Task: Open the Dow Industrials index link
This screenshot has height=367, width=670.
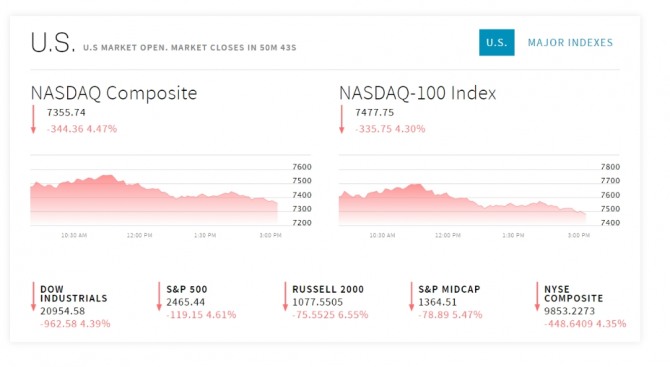Action: (x=73, y=294)
